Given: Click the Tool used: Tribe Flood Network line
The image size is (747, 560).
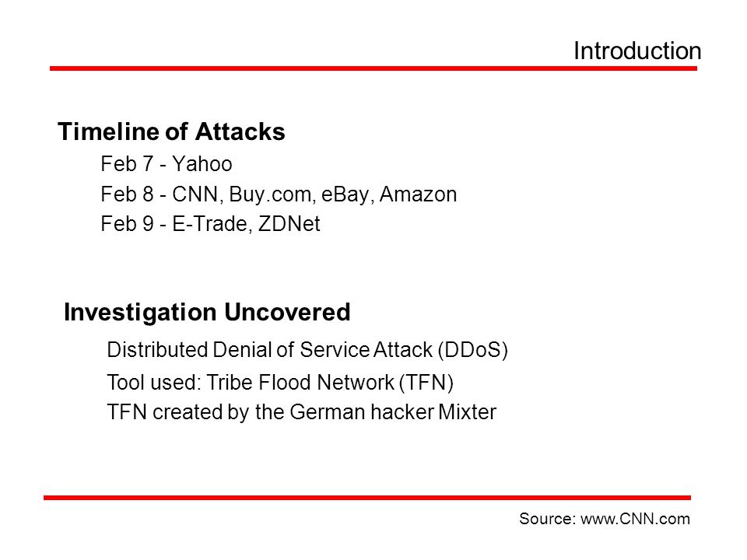Looking at the screenshot, I should [280, 383].
